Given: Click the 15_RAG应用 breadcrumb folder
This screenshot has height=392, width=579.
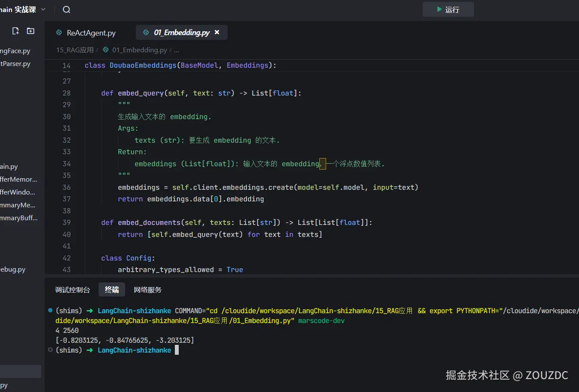Looking at the screenshot, I should tap(75, 50).
